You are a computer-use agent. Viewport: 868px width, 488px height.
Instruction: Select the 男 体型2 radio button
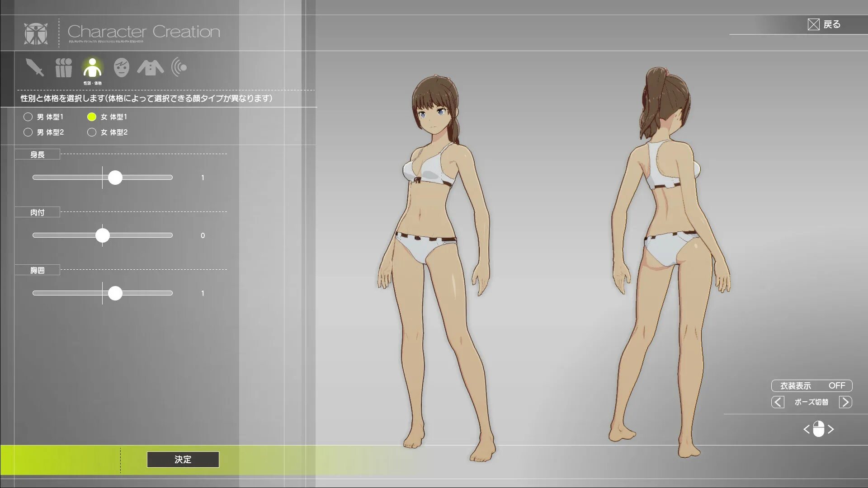(x=28, y=132)
